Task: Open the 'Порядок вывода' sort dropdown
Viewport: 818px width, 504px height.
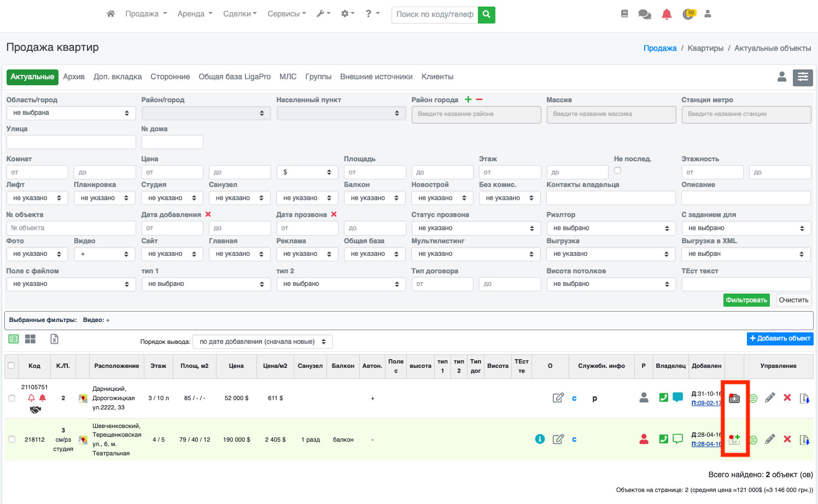Action: (x=262, y=342)
